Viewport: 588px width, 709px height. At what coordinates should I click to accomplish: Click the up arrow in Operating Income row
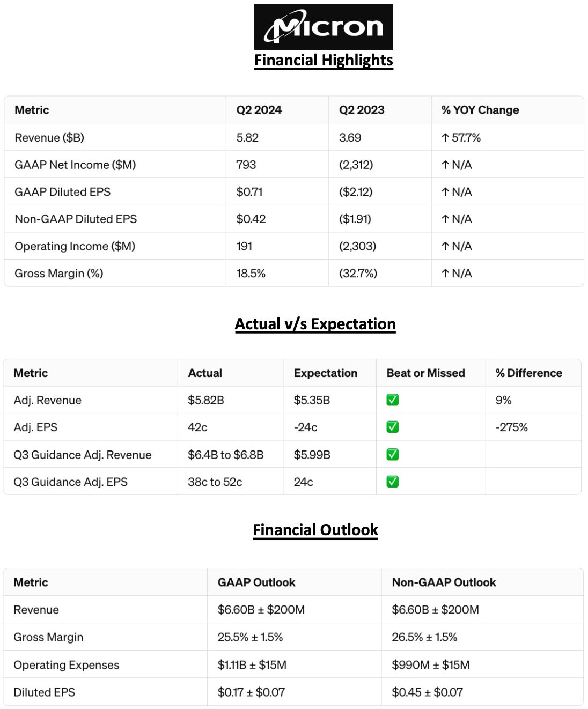(x=445, y=247)
